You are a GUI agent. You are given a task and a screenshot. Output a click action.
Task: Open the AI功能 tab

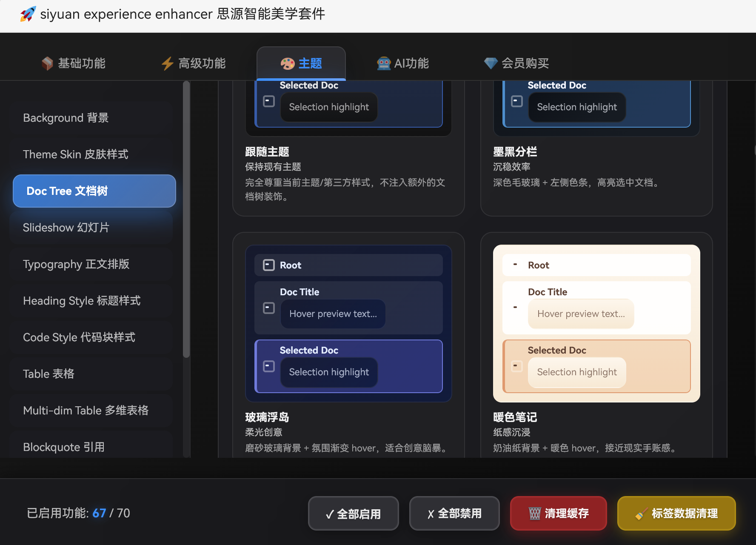(x=403, y=63)
